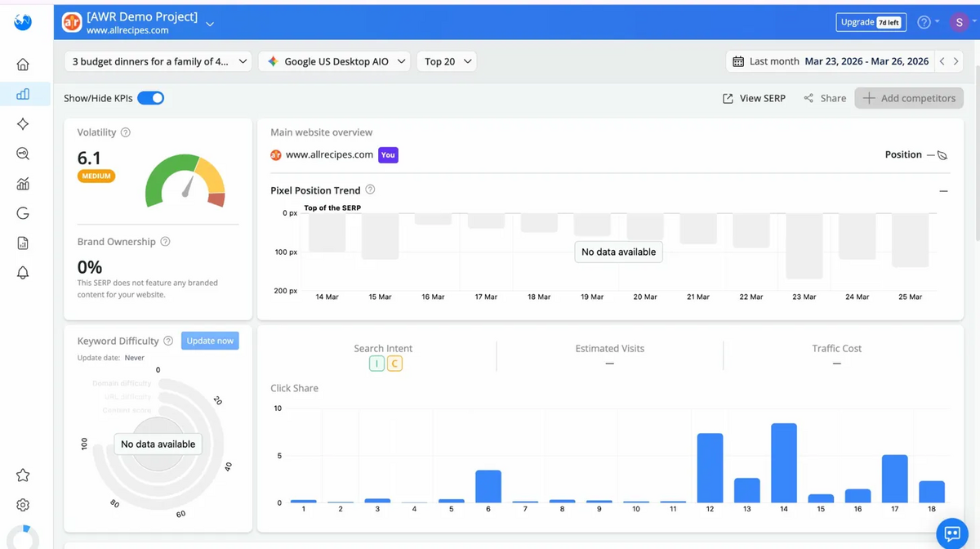Click View SERP
The image size is (980, 549).
pyautogui.click(x=754, y=98)
